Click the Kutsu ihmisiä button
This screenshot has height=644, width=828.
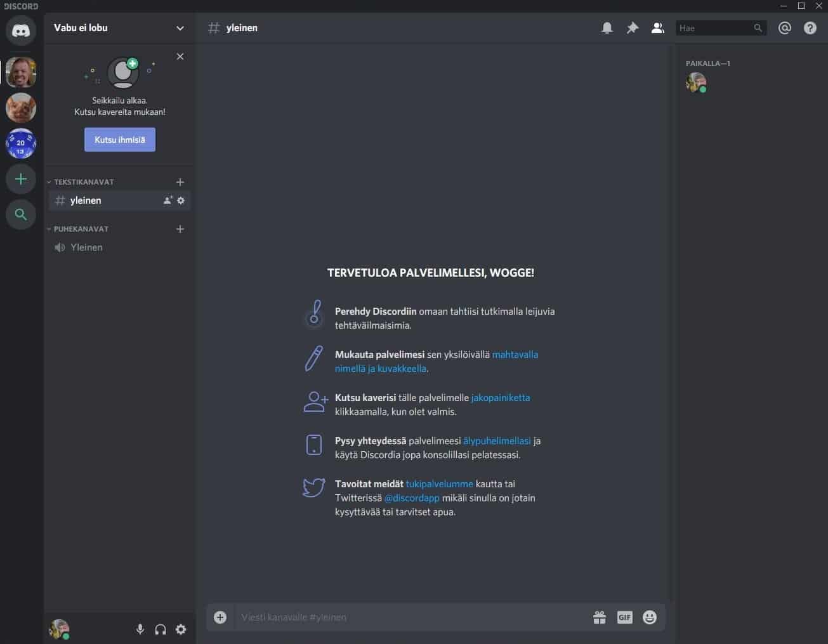(120, 140)
